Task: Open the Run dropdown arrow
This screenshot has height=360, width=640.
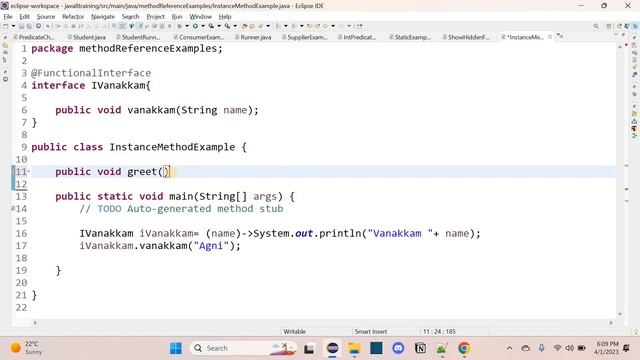Action: coord(203,26)
